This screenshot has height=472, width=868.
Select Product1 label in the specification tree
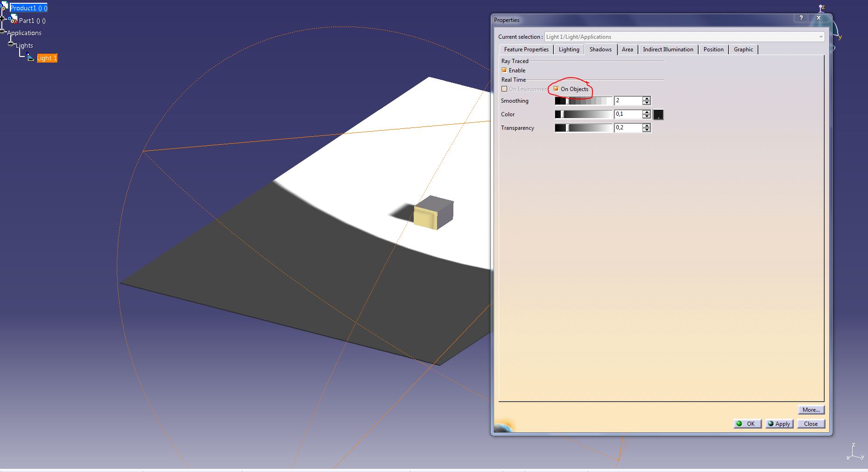click(x=28, y=8)
